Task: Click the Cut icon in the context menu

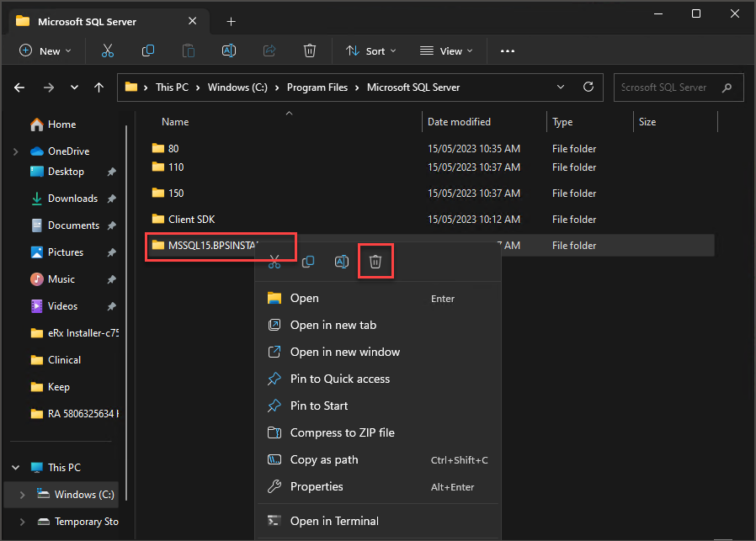Action: click(x=274, y=262)
